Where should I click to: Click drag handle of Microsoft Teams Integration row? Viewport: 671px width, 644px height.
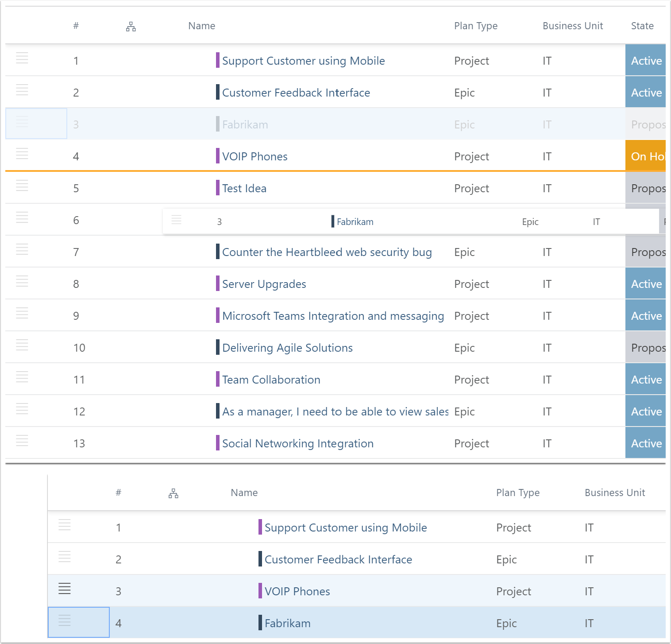[x=22, y=313]
